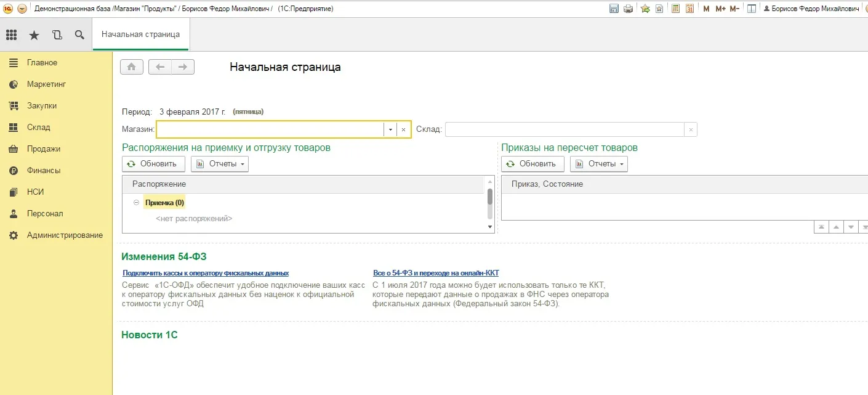Switch to Начальная страница tab
This screenshot has width=868, height=395.
pyautogui.click(x=141, y=35)
